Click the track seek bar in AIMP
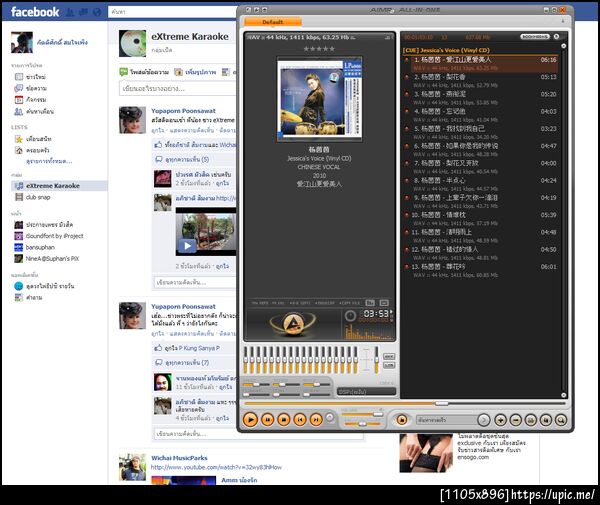The image size is (600, 505). click(405, 403)
